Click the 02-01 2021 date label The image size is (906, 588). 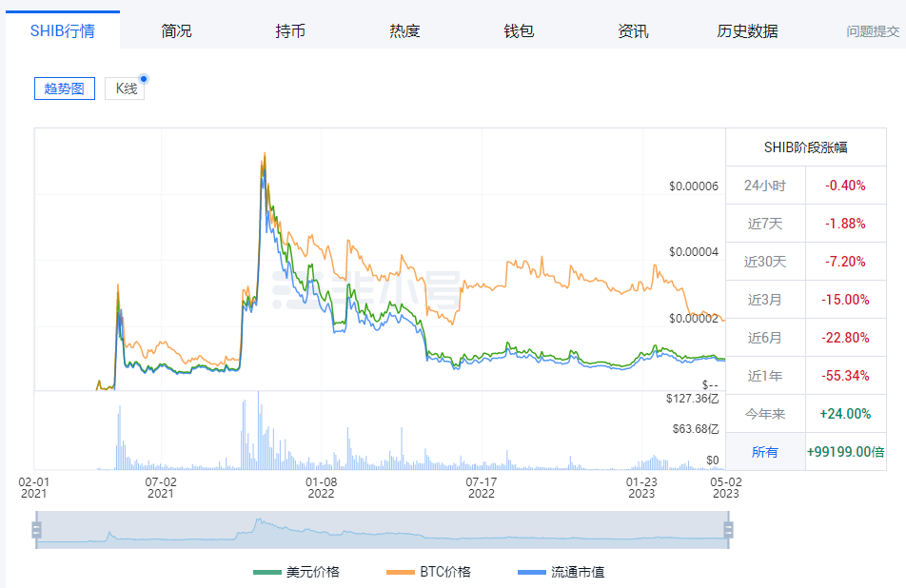click(33, 487)
